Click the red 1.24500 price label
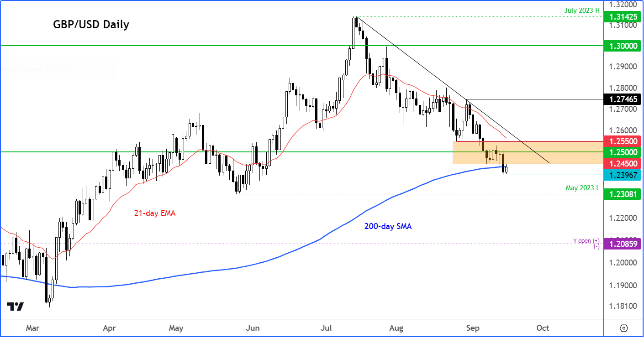Image resolution: width=644 pixels, height=338 pixels. click(x=622, y=163)
